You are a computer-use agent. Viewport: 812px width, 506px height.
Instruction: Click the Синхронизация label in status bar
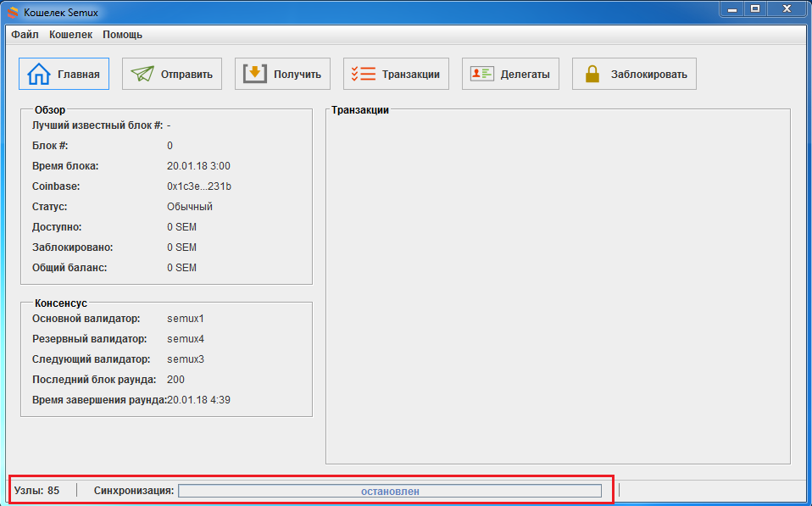134,491
